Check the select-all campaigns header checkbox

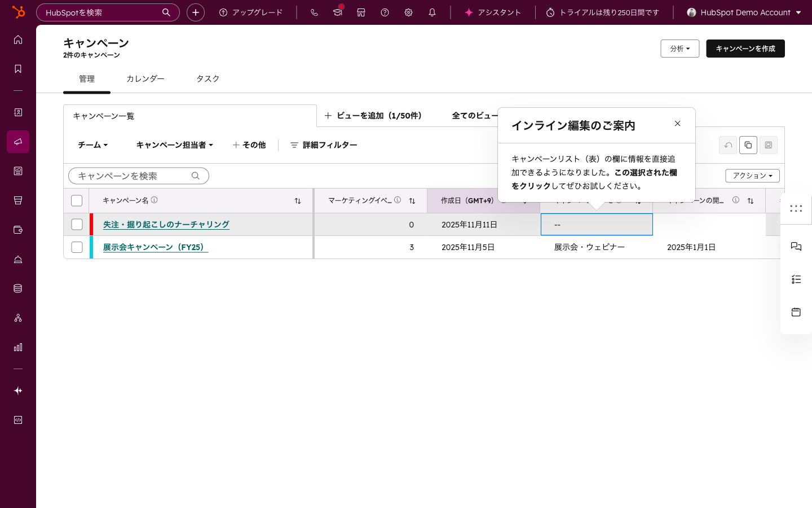[77, 201]
